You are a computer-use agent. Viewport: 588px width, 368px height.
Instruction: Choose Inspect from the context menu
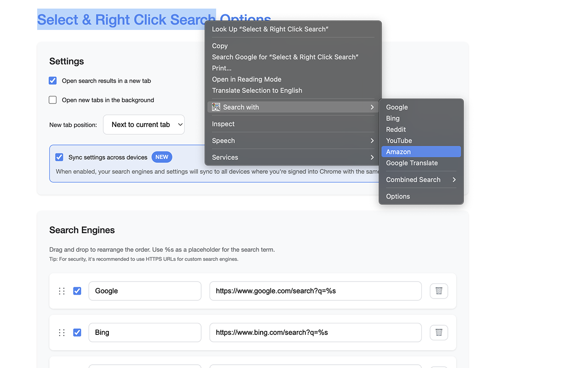223,124
